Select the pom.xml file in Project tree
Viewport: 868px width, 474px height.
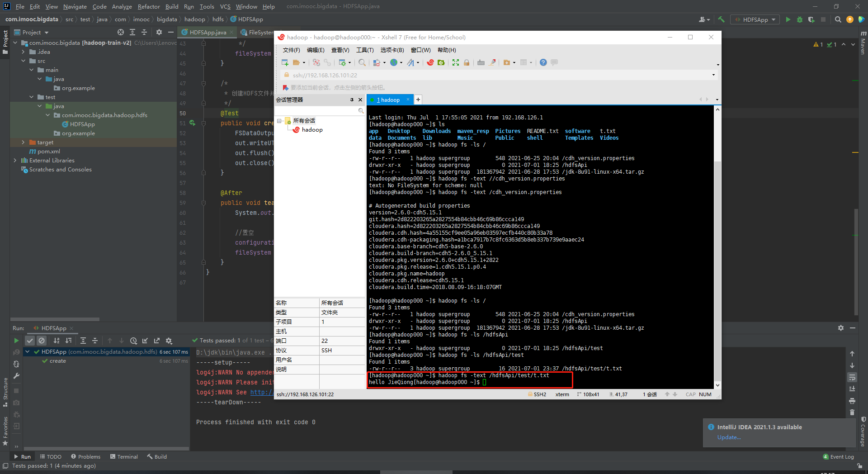pyautogui.click(x=45, y=152)
